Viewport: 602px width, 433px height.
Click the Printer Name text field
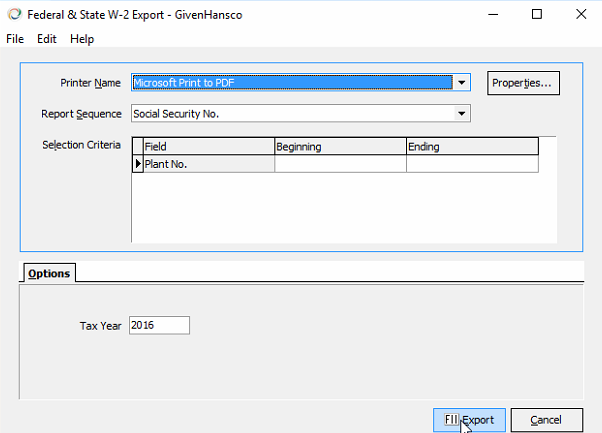[291, 83]
